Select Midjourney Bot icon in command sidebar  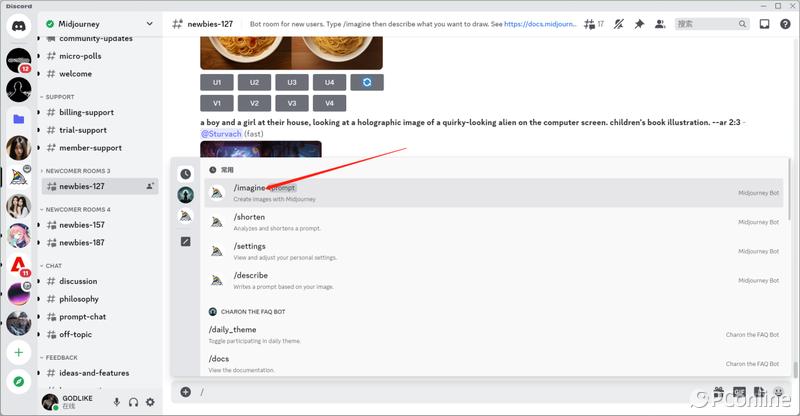coord(186,216)
